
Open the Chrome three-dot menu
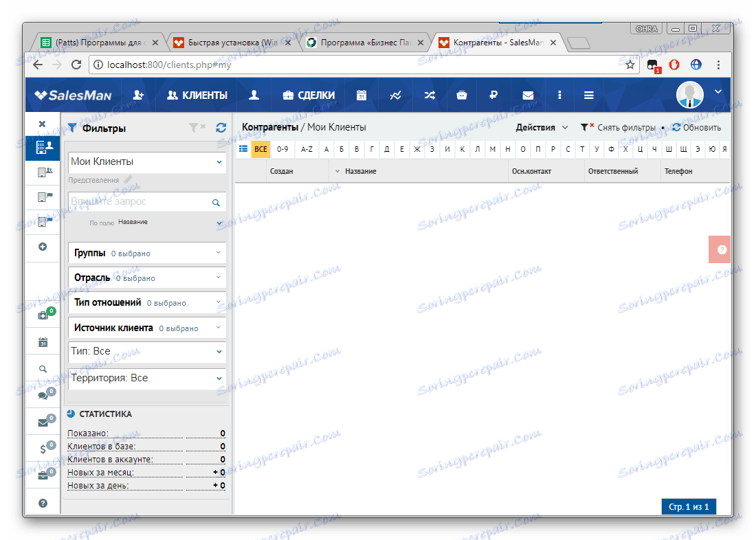click(718, 65)
